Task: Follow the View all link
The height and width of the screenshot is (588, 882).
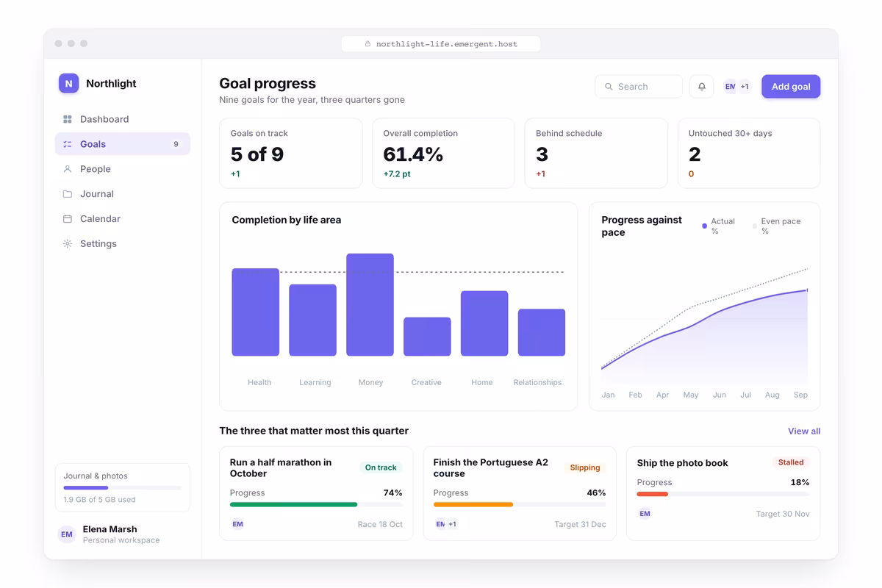Action: pyautogui.click(x=804, y=431)
